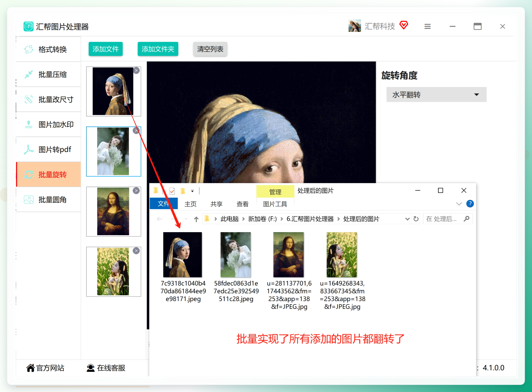The width and height of the screenshot is (532, 392).
Task: Click the 批量改尺寸 resize icon
Action: coord(29,100)
